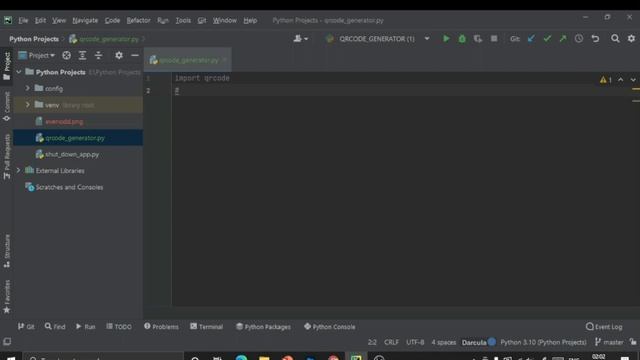Expand all in Project panel
This screenshot has width=640, height=360.
point(82,56)
